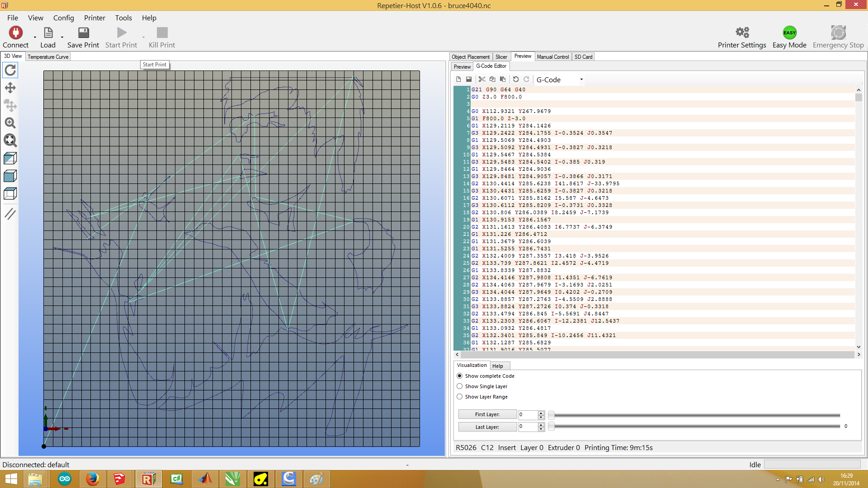Click the First Layer number field
Viewport: 868px width, 488px height.
click(528, 414)
